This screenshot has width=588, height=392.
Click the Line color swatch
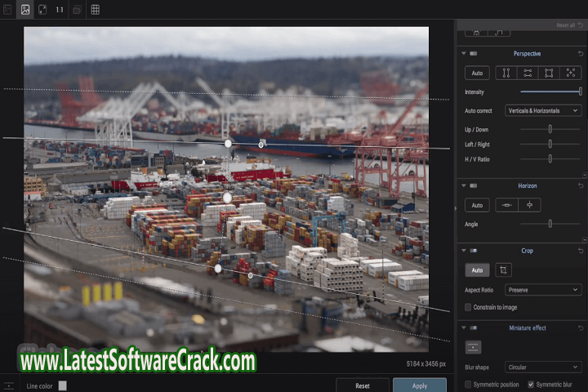63,385
